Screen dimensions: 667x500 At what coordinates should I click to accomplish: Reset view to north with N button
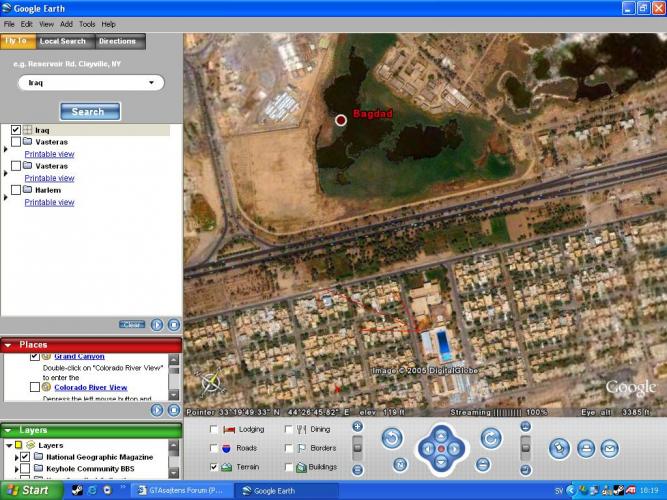pyautogui.click(x=400, y=464)
